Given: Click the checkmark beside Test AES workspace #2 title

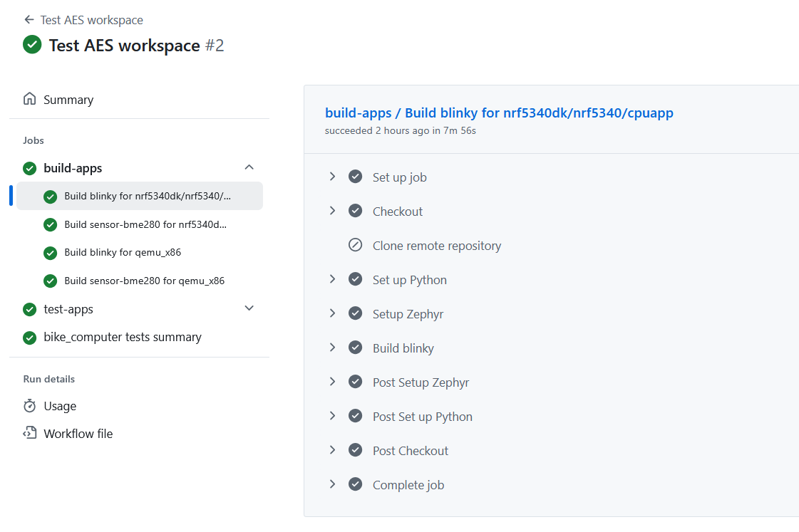Looking at the screenshot, I should tap(32, 44).
